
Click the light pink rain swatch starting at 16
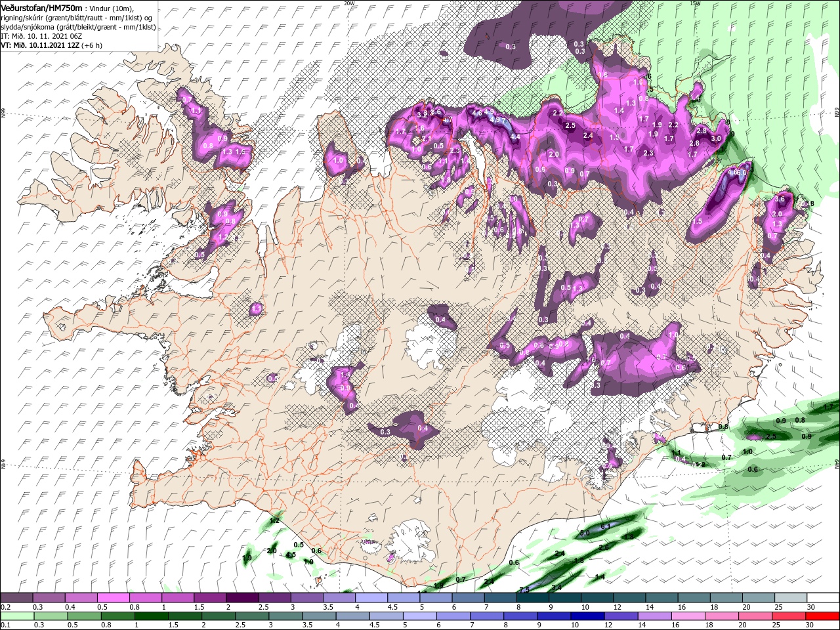687,616
